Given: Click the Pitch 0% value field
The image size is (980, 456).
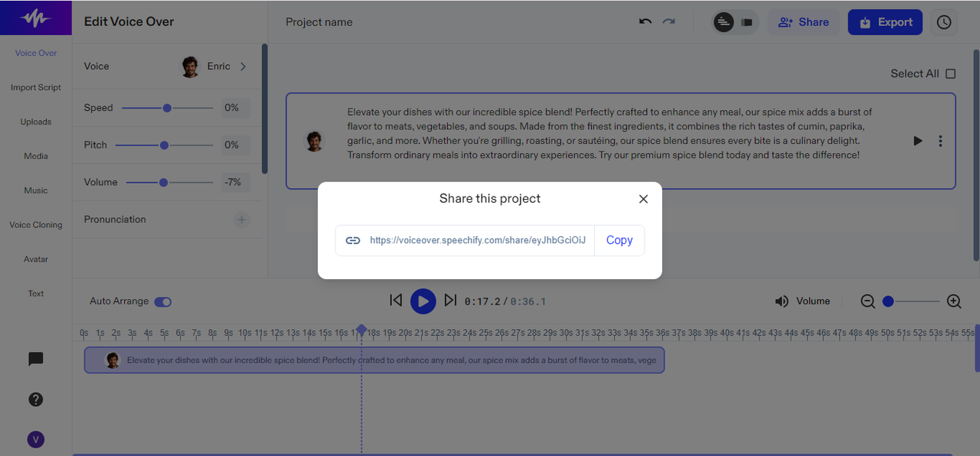Looking at the screenshot, I should coord(236,145).
